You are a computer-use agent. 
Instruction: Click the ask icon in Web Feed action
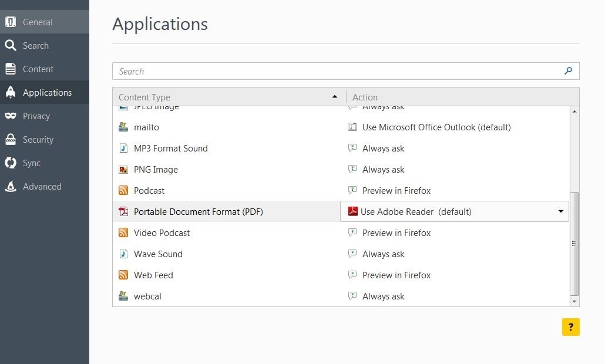(x=352, y=275)
